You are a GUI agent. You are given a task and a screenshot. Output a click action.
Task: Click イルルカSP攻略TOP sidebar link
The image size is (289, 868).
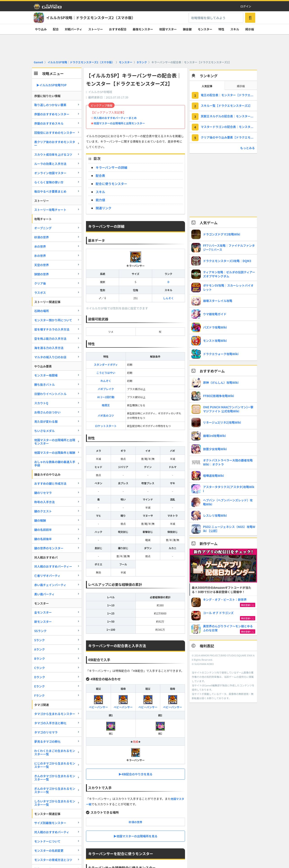(52, 85)
